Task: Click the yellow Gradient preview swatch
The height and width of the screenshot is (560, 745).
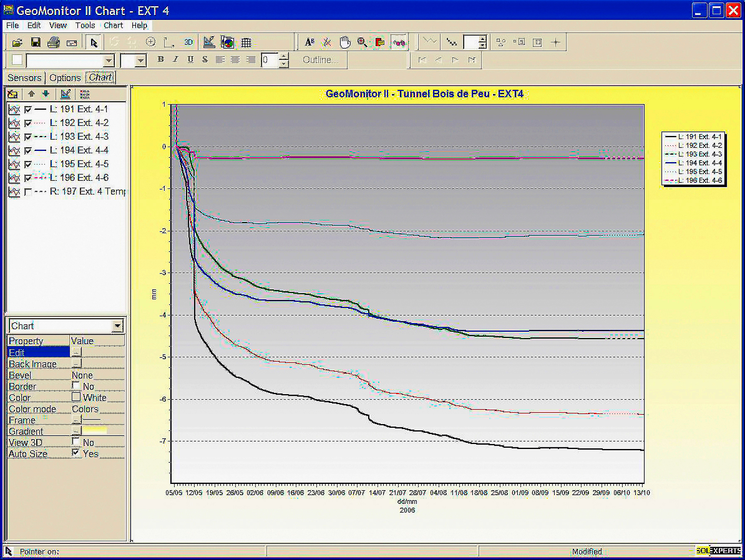Action: click(x=94, y=431)
